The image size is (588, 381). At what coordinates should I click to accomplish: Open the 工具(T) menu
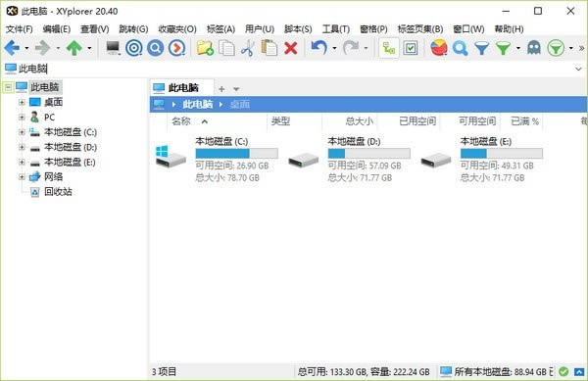click(x=335, y=28)
